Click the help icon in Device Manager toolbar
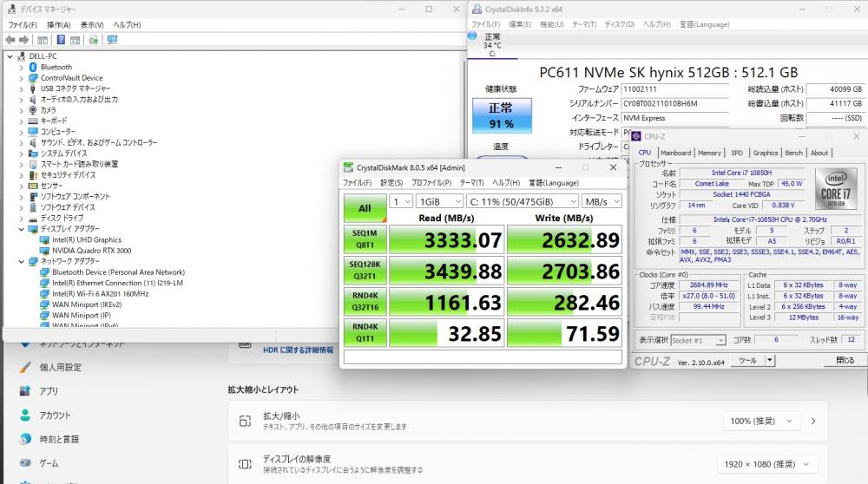The height and width of the screenshot is (484, 868). coord(61,40)
